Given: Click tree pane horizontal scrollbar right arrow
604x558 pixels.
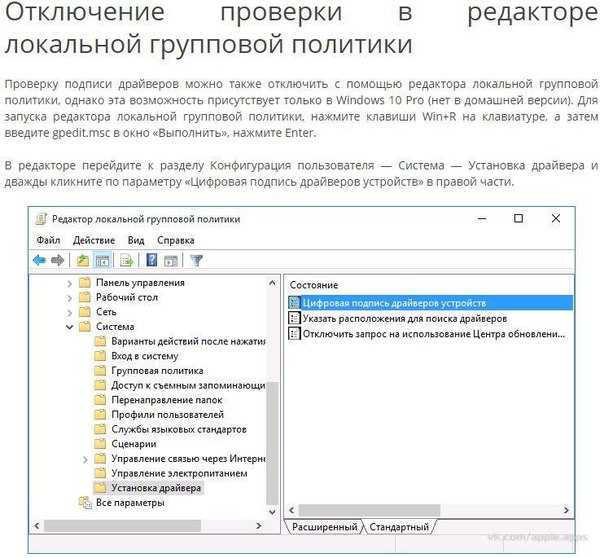Looking at the screenshot, I should pyautogui.click(x=259, y=525).
